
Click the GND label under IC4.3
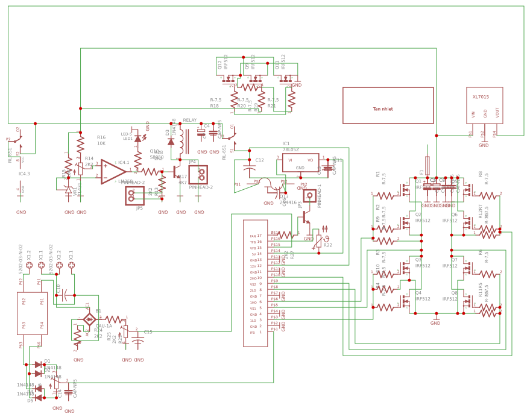[20, 212]
